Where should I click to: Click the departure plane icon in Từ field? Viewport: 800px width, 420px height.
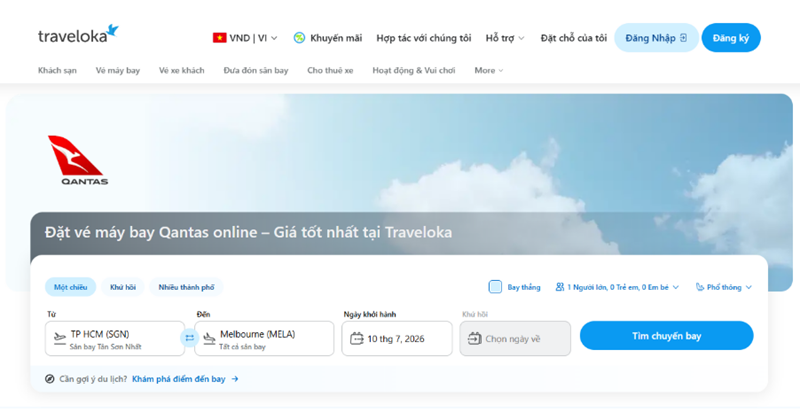pyautogui.click(x=60, y=338)
